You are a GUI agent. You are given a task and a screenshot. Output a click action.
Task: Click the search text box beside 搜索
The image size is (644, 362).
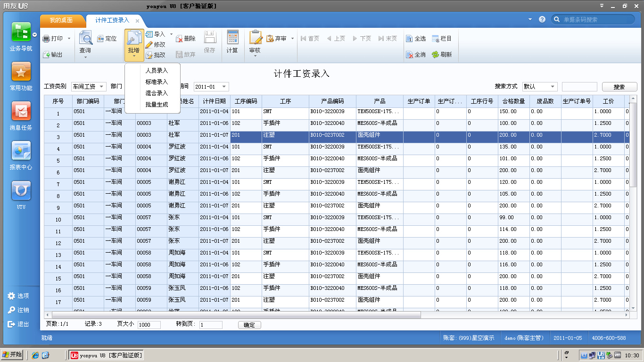pyautogui.click(x=579, y=87)
